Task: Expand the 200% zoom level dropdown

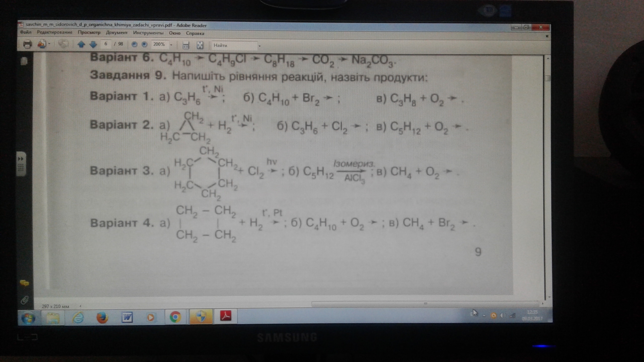Action: [171, 45]
